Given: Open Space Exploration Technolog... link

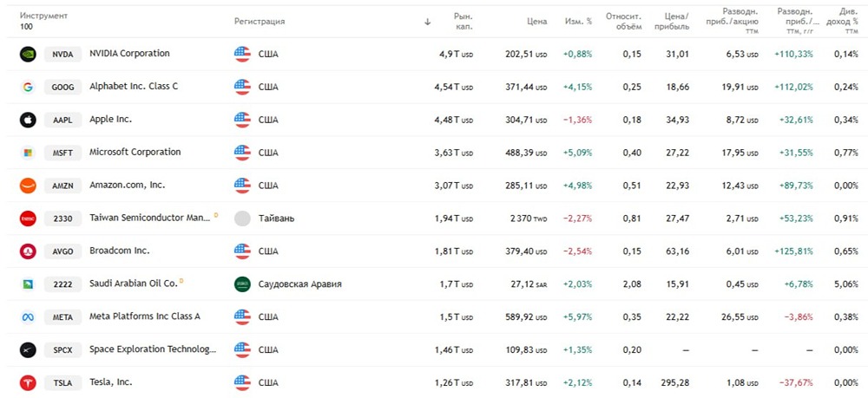Looking at the screenshot, I should pos(153,349).
